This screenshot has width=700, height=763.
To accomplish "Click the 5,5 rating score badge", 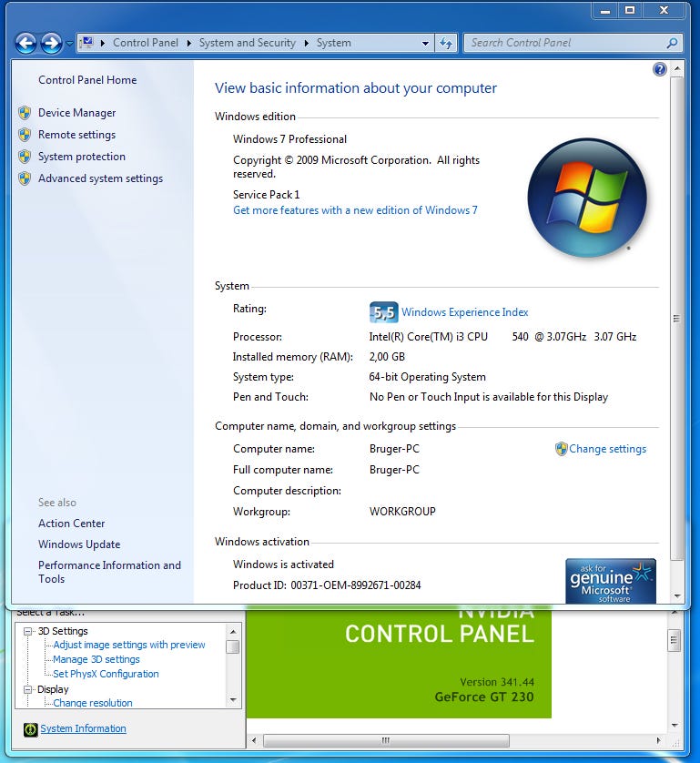I will coord(384,312).
